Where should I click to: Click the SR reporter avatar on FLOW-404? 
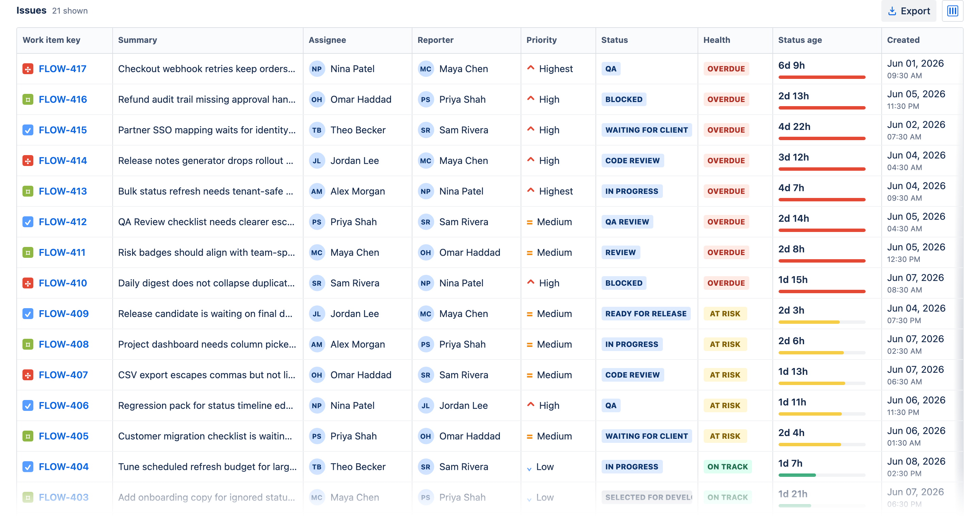click(425, 467)
